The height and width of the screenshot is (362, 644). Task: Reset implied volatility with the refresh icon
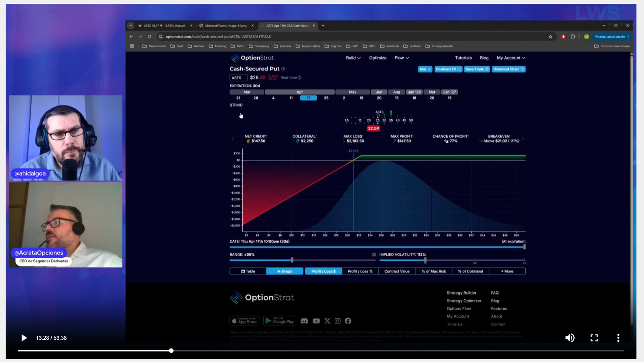[x=374, y=254]
